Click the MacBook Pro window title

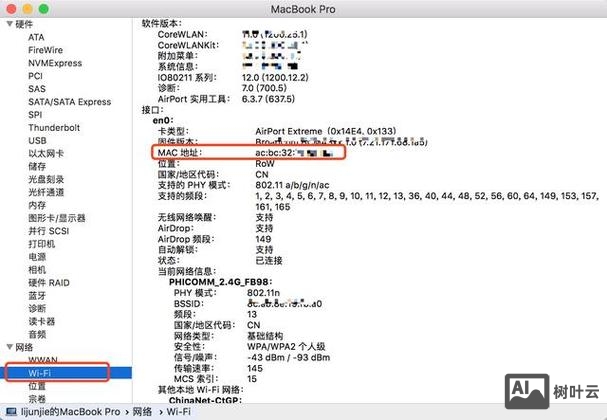point(303,9)
